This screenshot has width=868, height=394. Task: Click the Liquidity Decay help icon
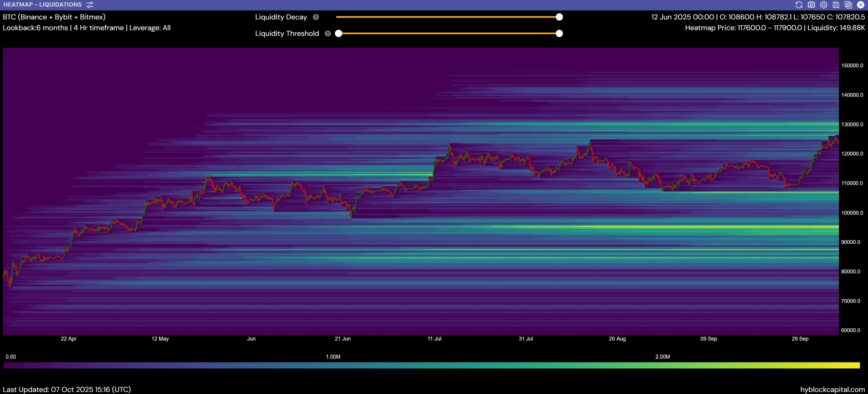click(x=316, y=17)
